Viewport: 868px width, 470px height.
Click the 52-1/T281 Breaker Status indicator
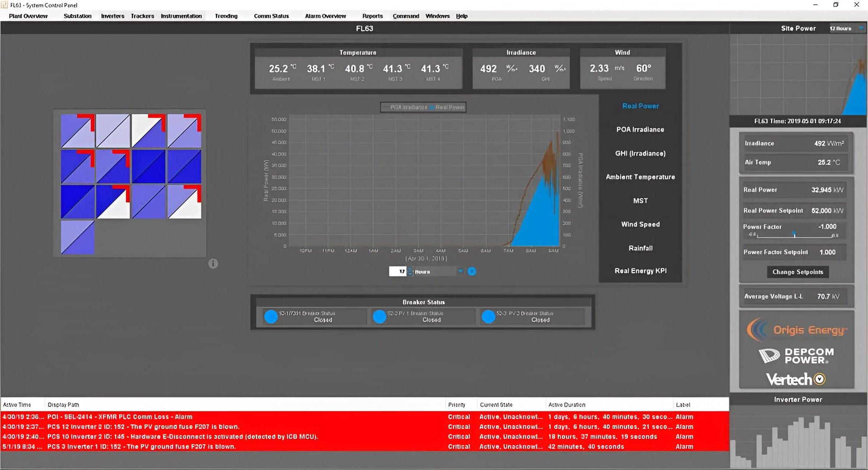[x=271, y=317]
